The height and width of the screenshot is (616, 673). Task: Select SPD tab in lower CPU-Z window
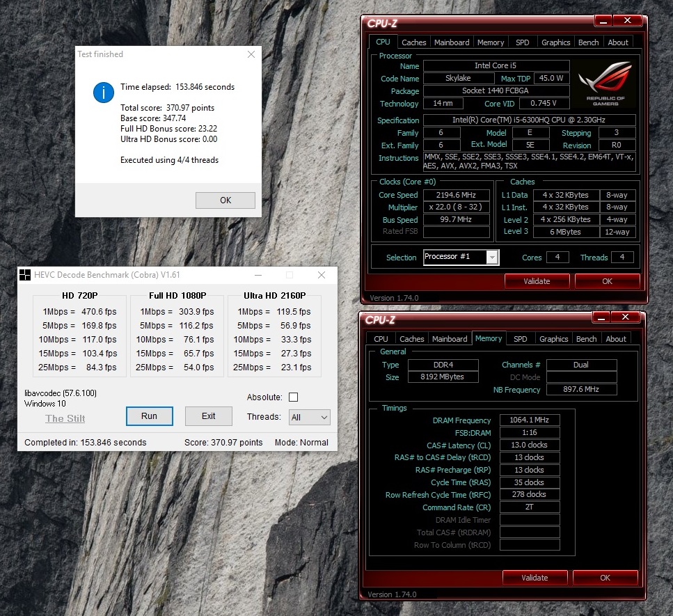[520, 339]
